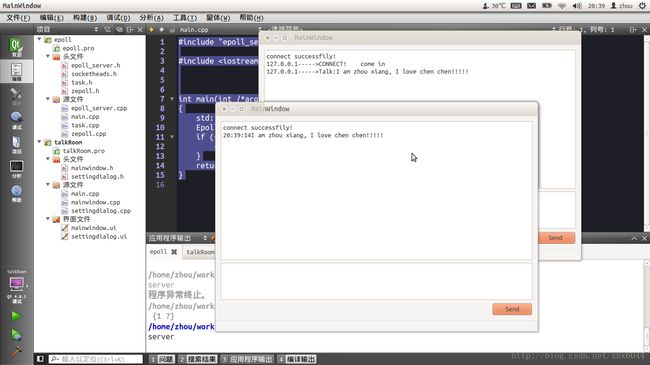Open the Analyze mode icon
Image resolution: width=650 pixels, height=365 pixels.
point(16,169)
